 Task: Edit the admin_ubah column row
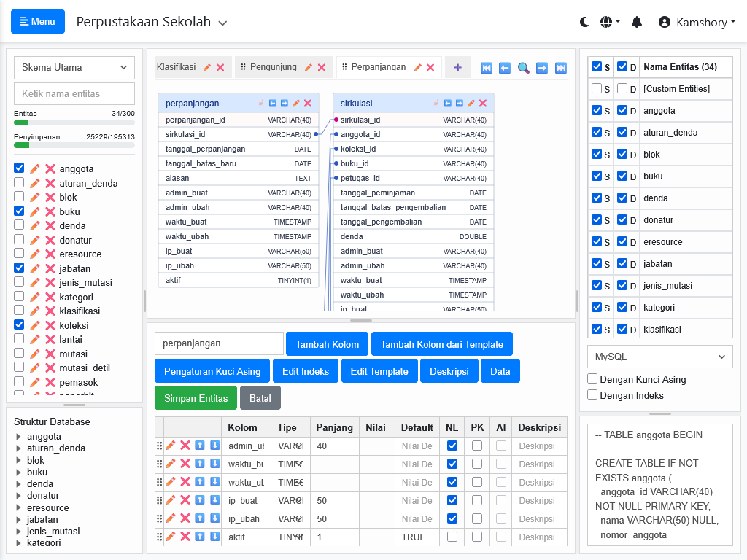(x=171, y=446)
